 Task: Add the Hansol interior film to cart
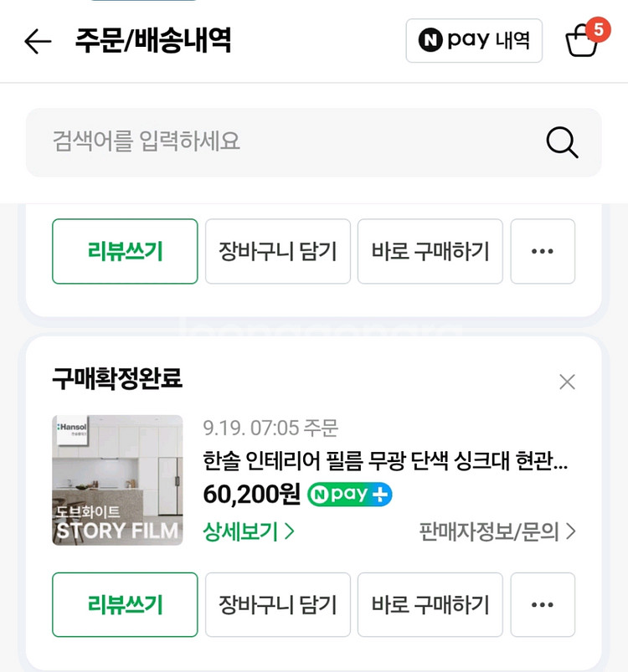pyautogui.click(x=277, y=604)
